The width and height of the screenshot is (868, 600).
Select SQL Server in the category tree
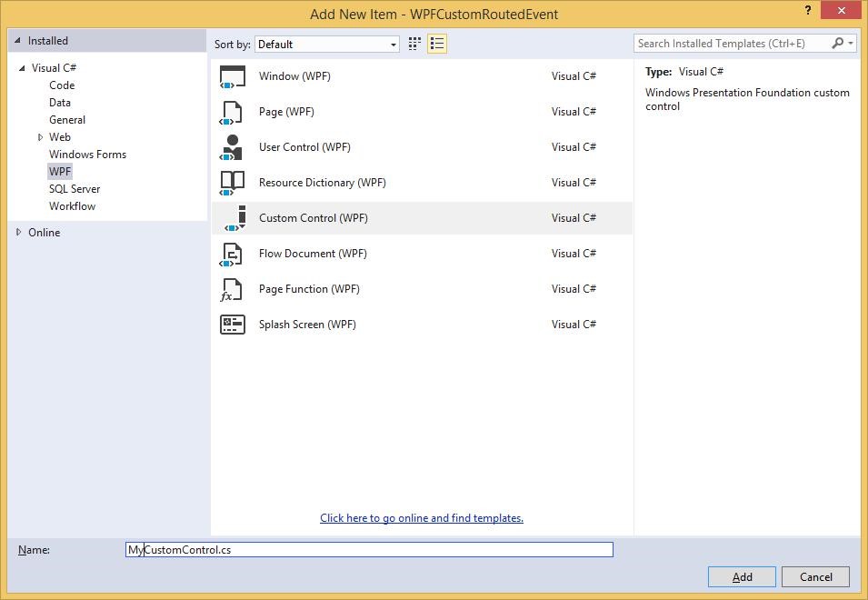75,189
